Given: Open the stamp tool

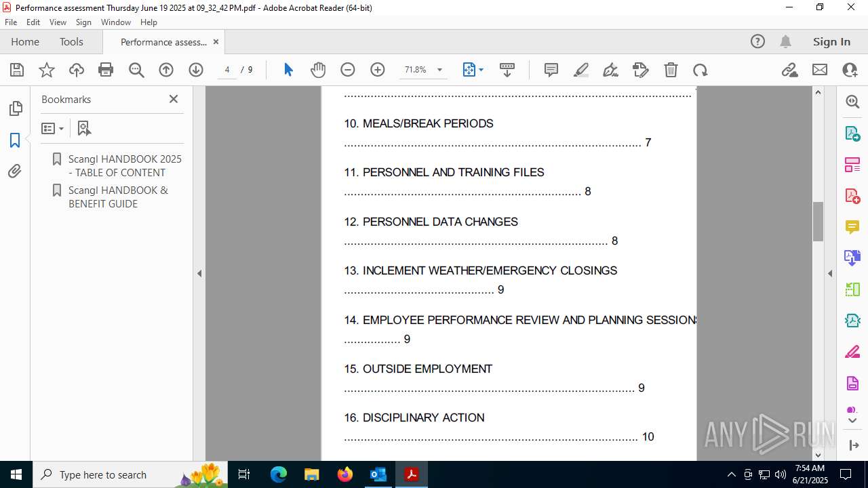Looking at the screenshot, I should tap(641, 70).
